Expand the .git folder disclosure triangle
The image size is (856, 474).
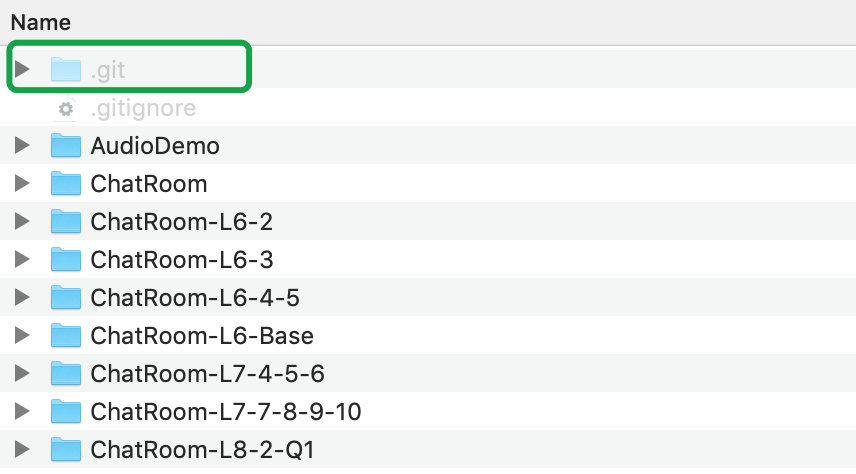[22, 70]
